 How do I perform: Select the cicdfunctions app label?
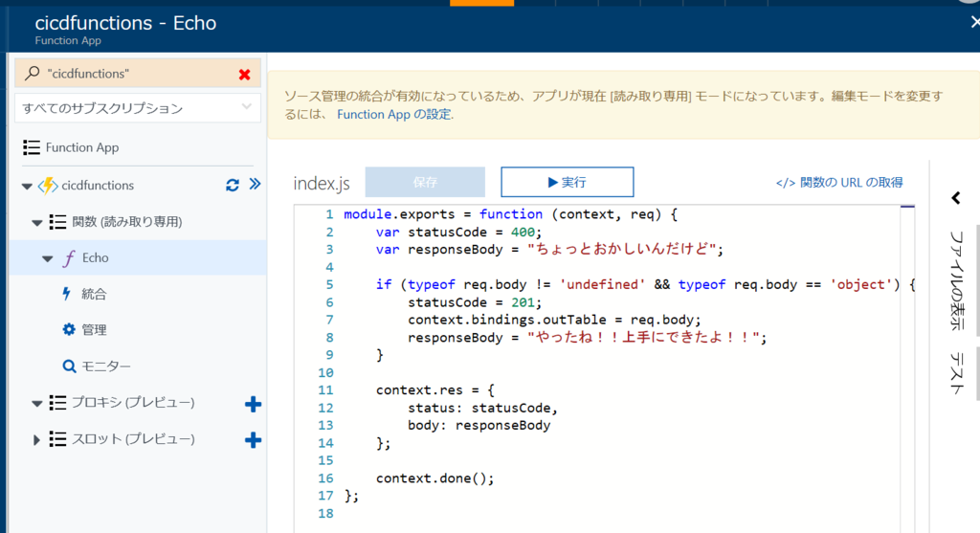coord(98,186)
